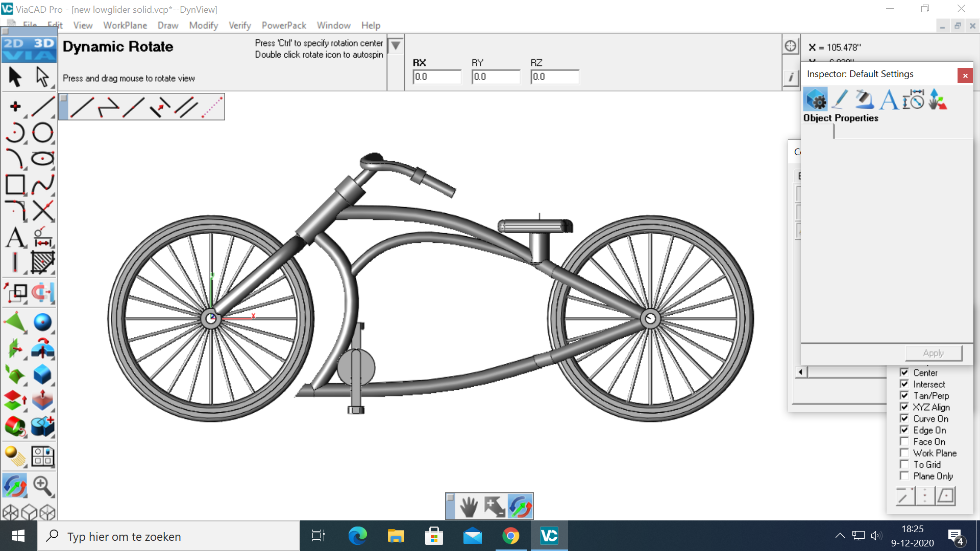
Task: Click the Apply button in Inspector
Action: pyautogui.click(x=933, y=353)
